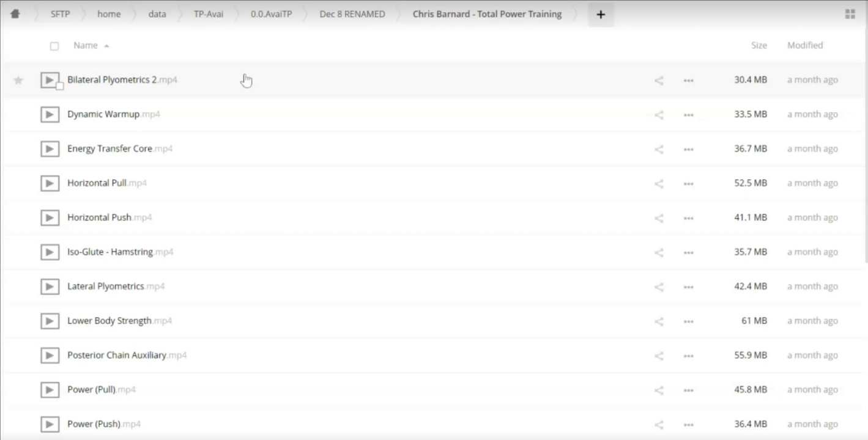
Task: Tick the select-all checkbox in header
Action: (x=54, y=46)
